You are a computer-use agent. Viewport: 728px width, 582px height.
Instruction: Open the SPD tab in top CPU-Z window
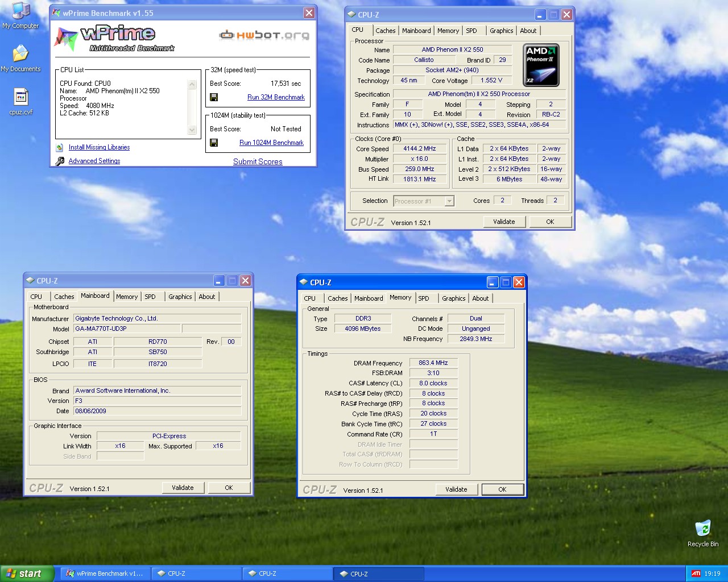[x=471, y=31]
